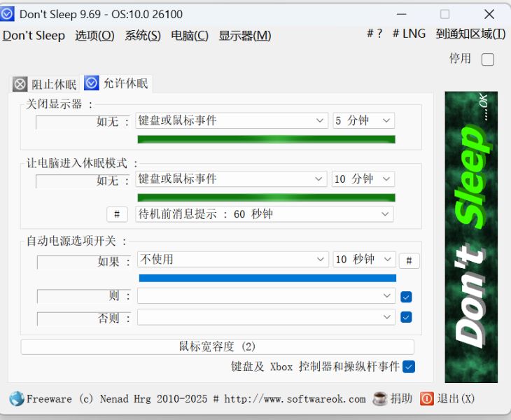Click the blue 自动电源选项 progress bar
511x420 pixels.
(267, 278)
